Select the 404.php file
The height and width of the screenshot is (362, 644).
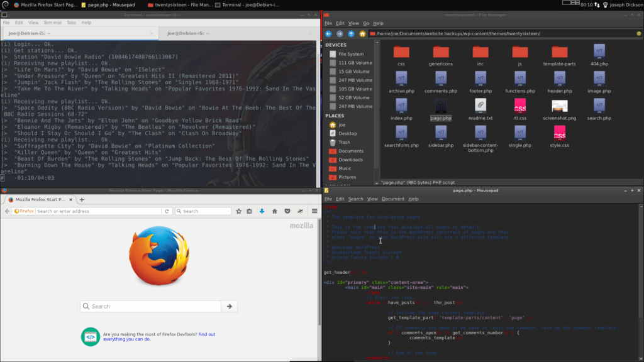click(599, 55)
